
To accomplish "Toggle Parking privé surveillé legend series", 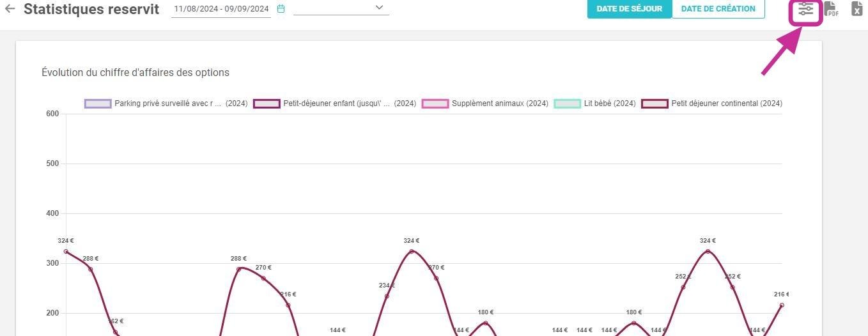I will tap(166, 103).
